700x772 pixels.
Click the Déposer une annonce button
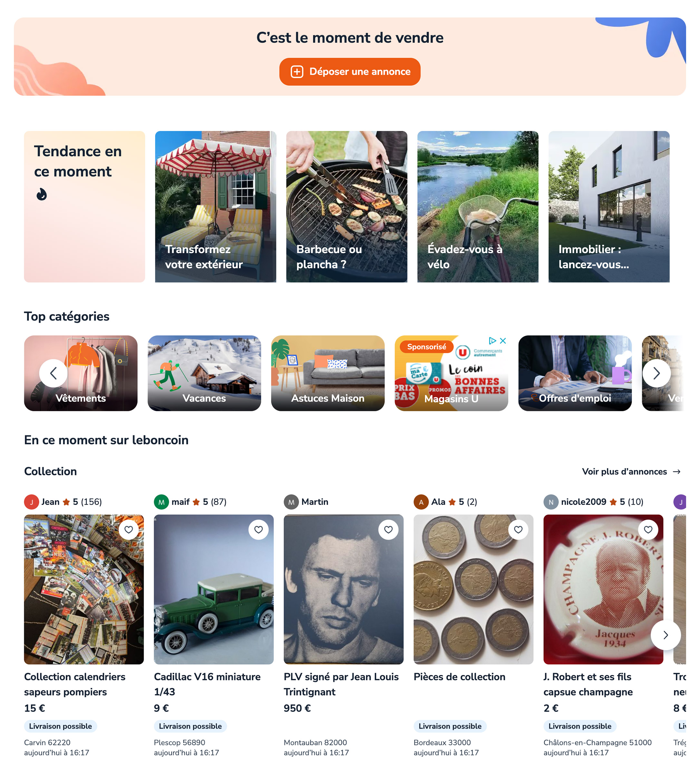[349, 72]
